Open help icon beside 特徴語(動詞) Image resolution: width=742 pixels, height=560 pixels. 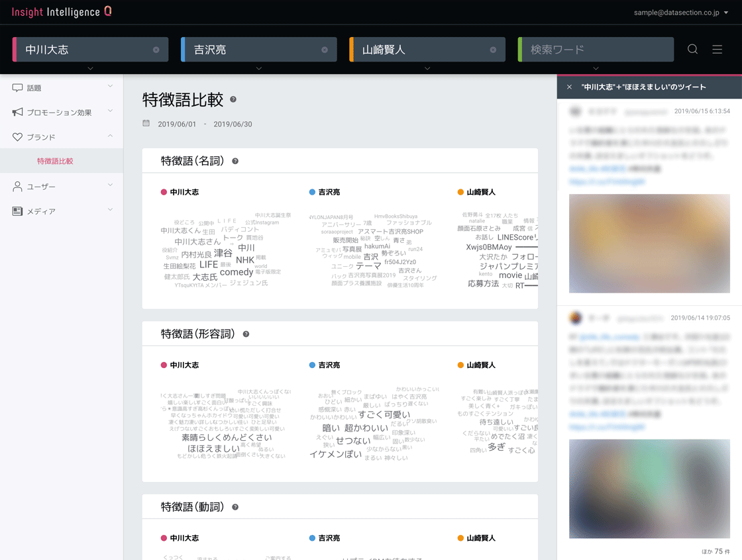coord(235,507)
